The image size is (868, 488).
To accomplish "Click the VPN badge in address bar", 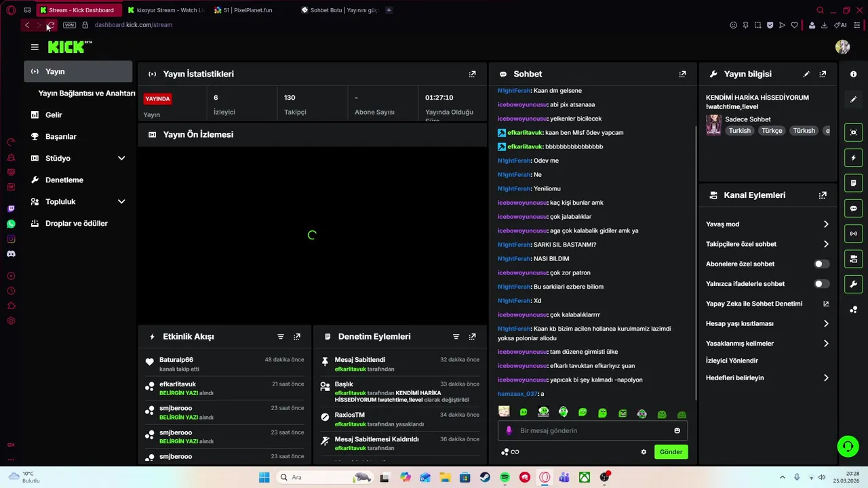I will (69, 25).
